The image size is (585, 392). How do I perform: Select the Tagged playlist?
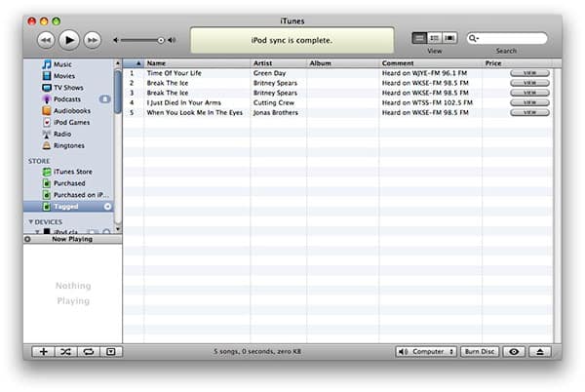68,207
